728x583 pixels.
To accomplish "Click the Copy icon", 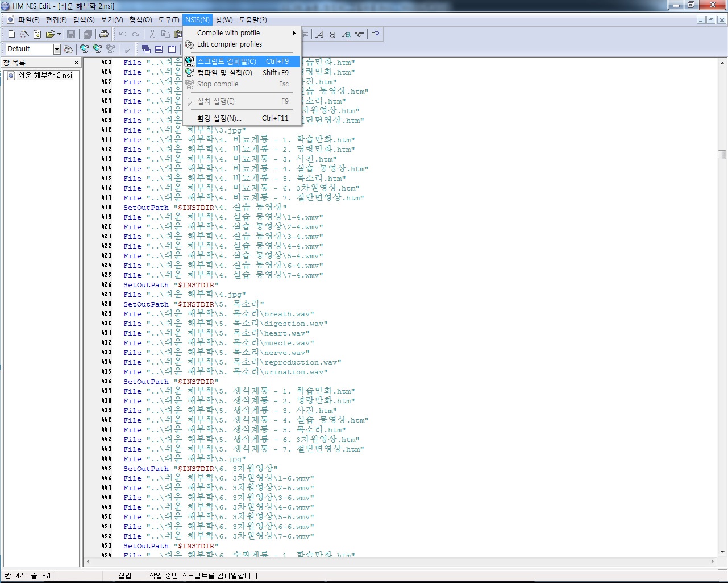I will click(165, 34).
